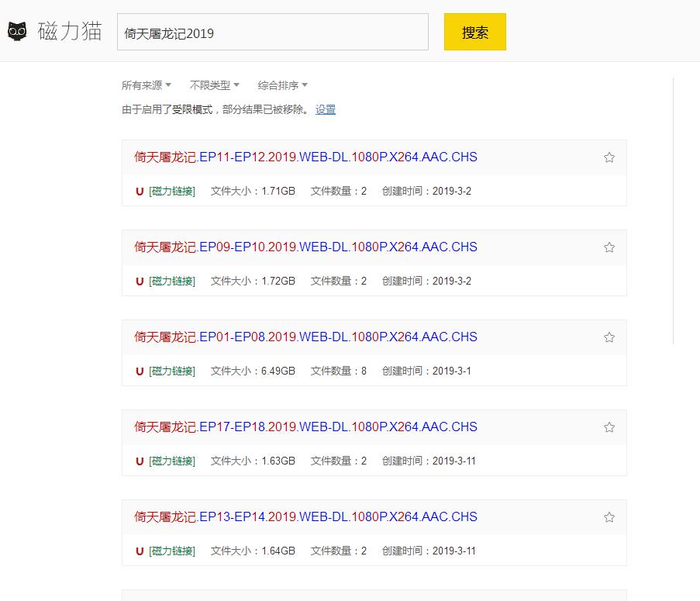
Task: Star the EP13-EP14 result
Action: 609,517
